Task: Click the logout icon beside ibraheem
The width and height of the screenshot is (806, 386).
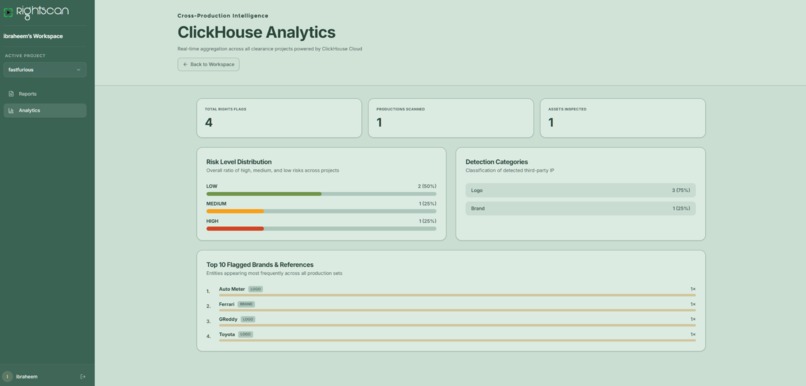Action: [83, 377]
